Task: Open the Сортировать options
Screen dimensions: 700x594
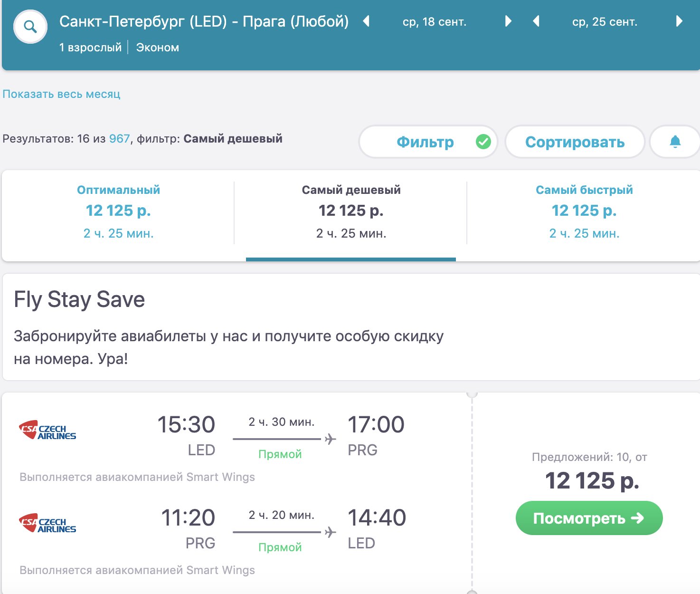Action: [575, 142]
